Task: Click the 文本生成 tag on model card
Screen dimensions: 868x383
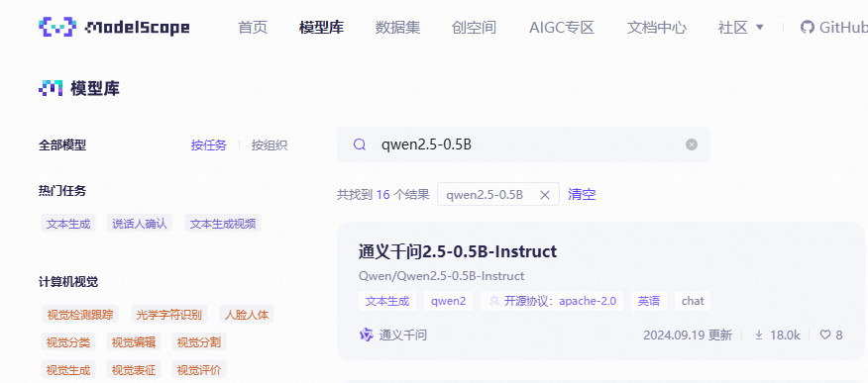Action: [x=387, y=301]
